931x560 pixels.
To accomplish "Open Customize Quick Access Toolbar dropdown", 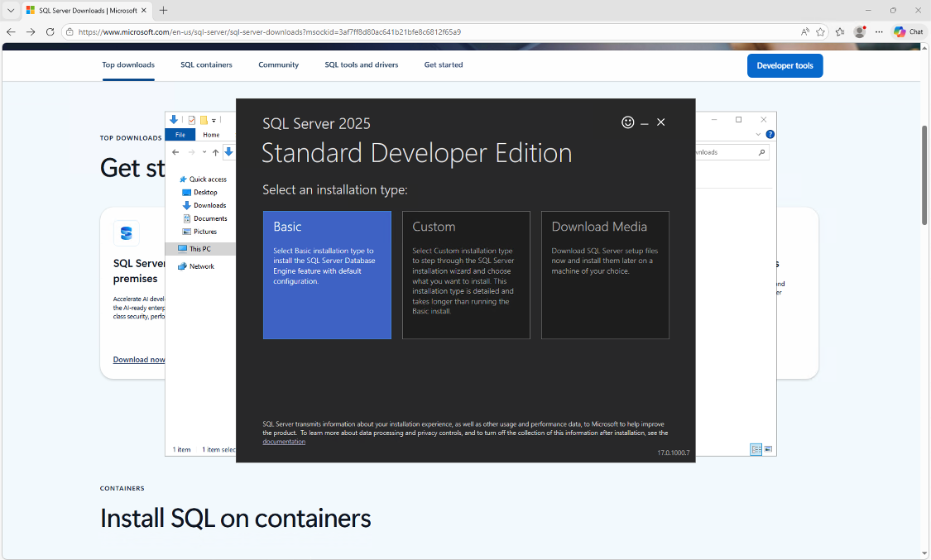I will pyautogui.click(x=214, y=121).
